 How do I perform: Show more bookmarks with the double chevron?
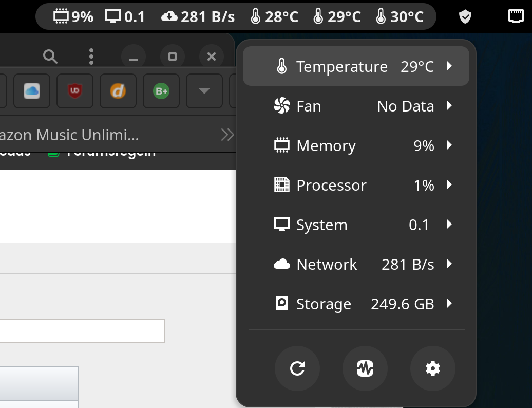(x=226, y=135)
